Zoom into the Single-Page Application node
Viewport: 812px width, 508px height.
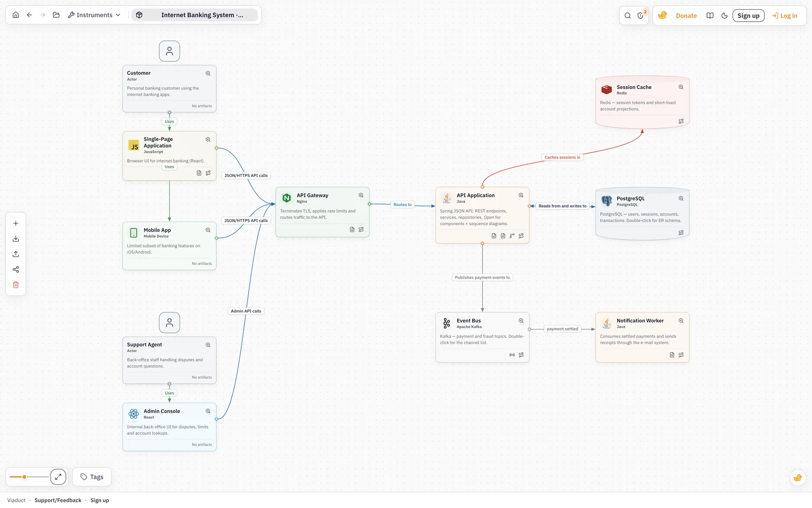208,140
